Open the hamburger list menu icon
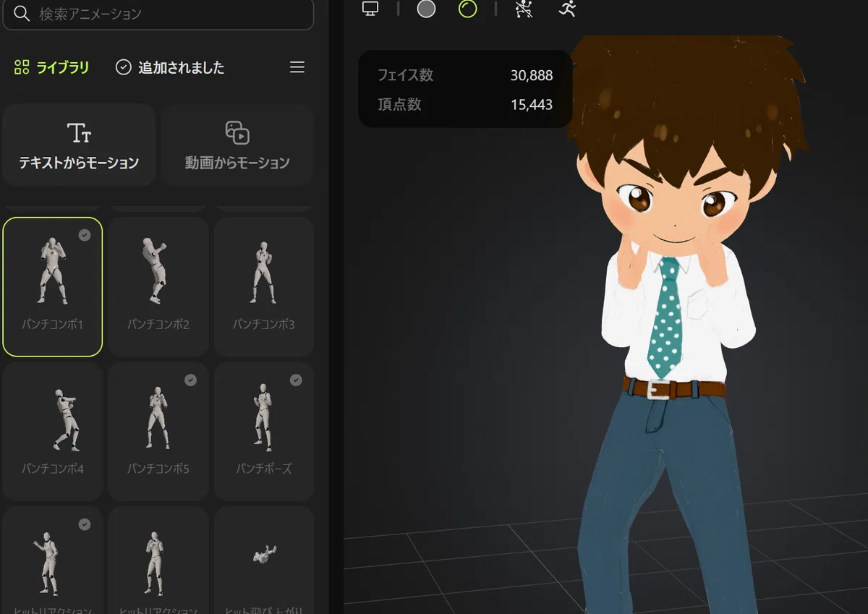 point(297,67)
